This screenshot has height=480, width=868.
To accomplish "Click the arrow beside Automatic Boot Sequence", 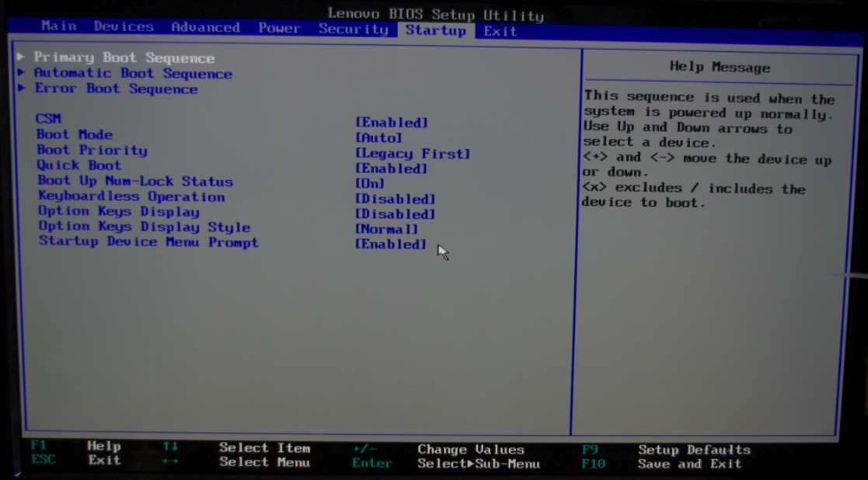I will (x=21, y=72).
